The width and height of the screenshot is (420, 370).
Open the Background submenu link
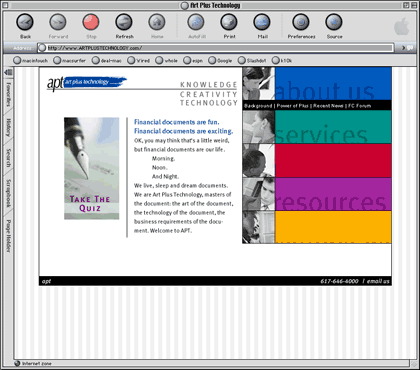click(x=258, y=106)
